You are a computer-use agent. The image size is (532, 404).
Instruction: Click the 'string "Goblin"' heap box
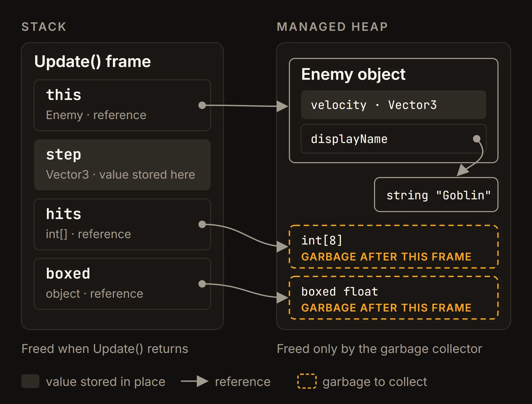[x=436, y=195]
